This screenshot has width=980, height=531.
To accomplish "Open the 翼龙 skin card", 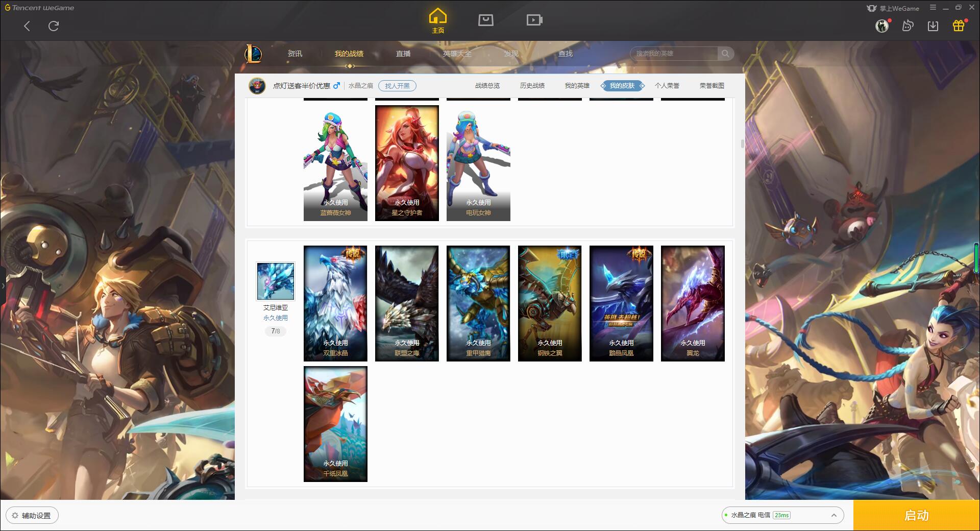I will 693,304.
